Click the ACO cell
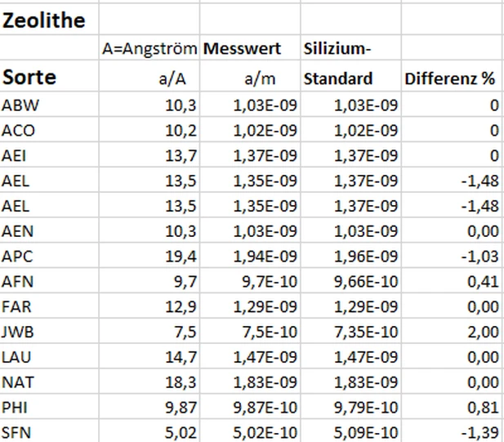504x442 pixels. (x=19, y=129)
